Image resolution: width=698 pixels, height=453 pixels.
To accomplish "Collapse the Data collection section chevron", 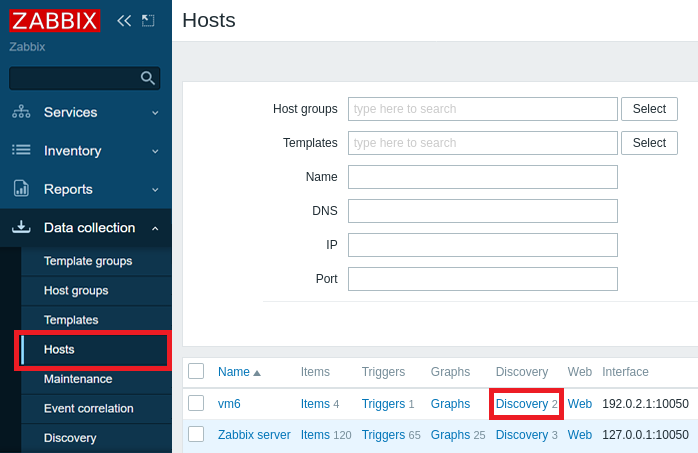I will pyautogui.click(x=155, y=228).
